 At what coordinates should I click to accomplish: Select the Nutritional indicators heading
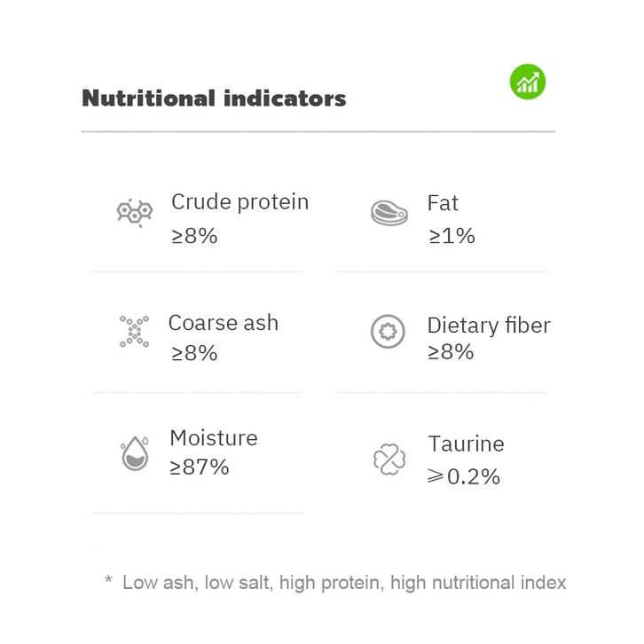tap(214, 98)
